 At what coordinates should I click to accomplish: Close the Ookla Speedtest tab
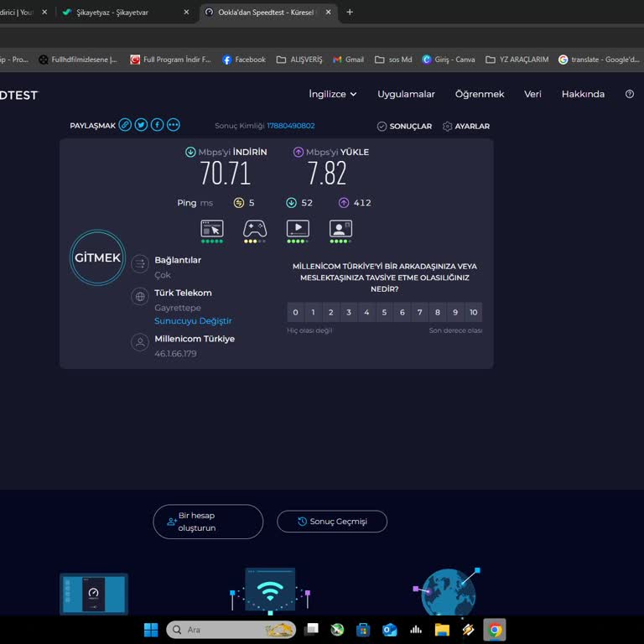[x=328, y=13]
